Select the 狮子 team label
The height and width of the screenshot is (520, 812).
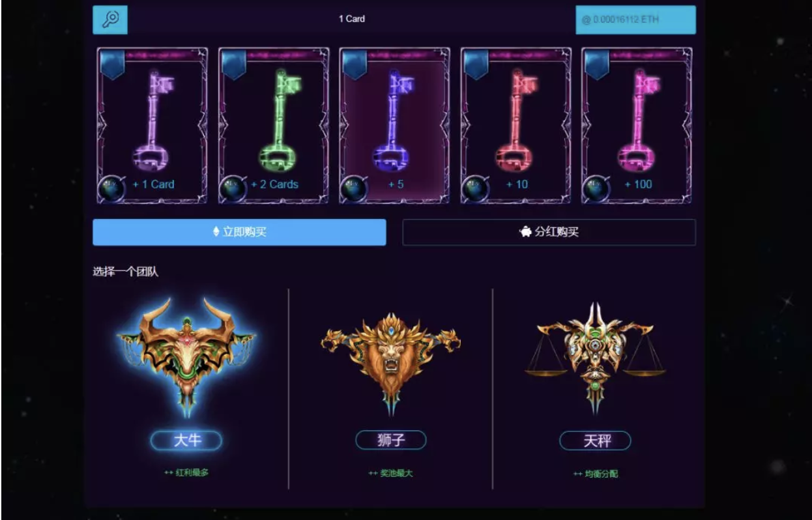[x=390, y=441]
